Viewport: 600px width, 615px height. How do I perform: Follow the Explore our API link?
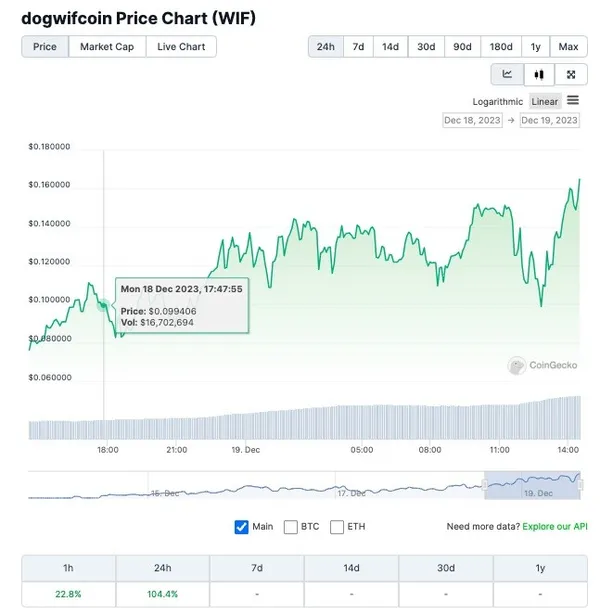click(x=551, y=527)
